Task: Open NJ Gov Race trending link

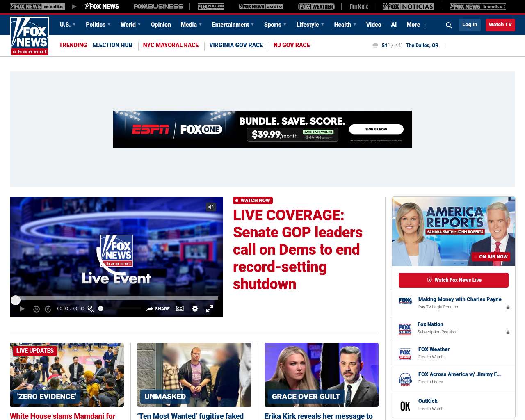Action: (x=292, y=45)
